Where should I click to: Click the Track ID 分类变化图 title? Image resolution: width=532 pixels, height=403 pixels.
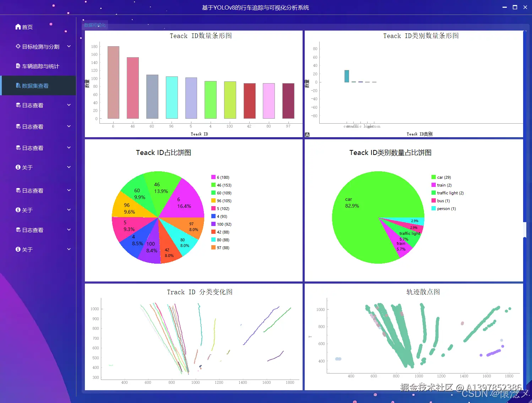[x=200, y=292]
